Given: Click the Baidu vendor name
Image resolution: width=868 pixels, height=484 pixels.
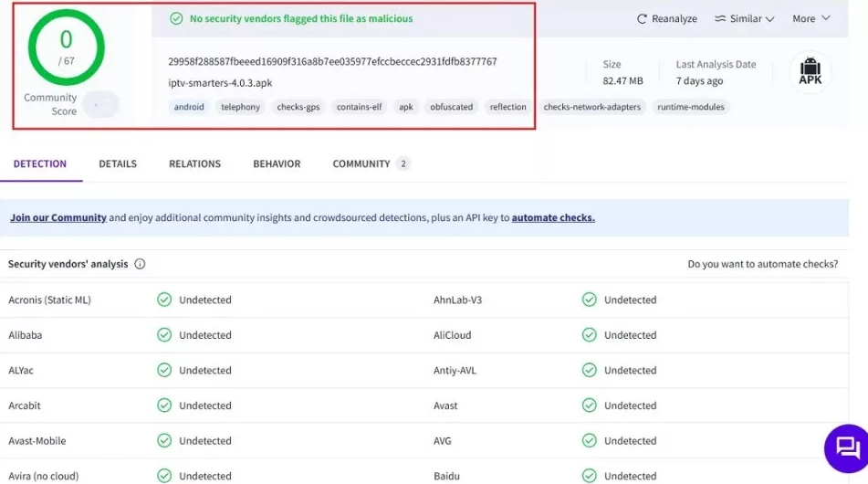Looking at the screenshot, I should coord(446,476).
